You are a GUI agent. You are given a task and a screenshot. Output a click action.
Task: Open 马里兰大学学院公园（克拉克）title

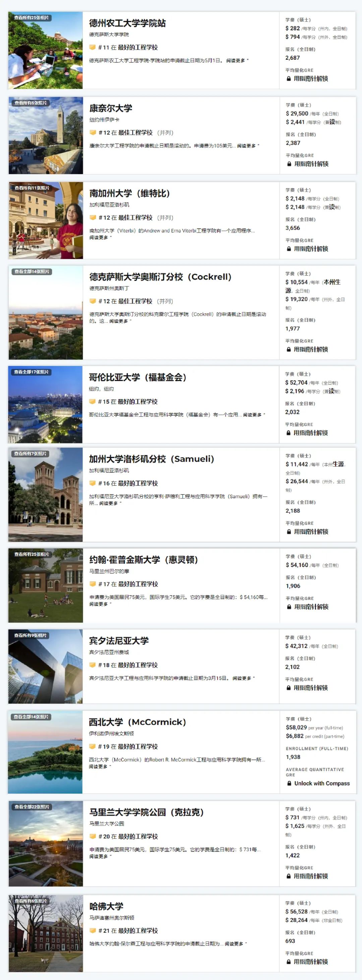pyautogui.click(x=147, y=812)
